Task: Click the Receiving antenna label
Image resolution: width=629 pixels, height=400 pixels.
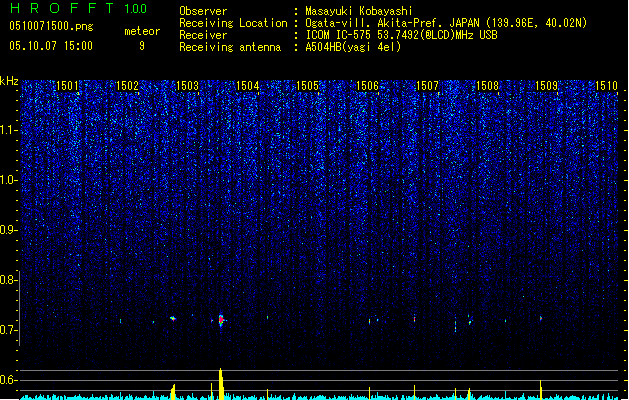Action: (230, 47)
